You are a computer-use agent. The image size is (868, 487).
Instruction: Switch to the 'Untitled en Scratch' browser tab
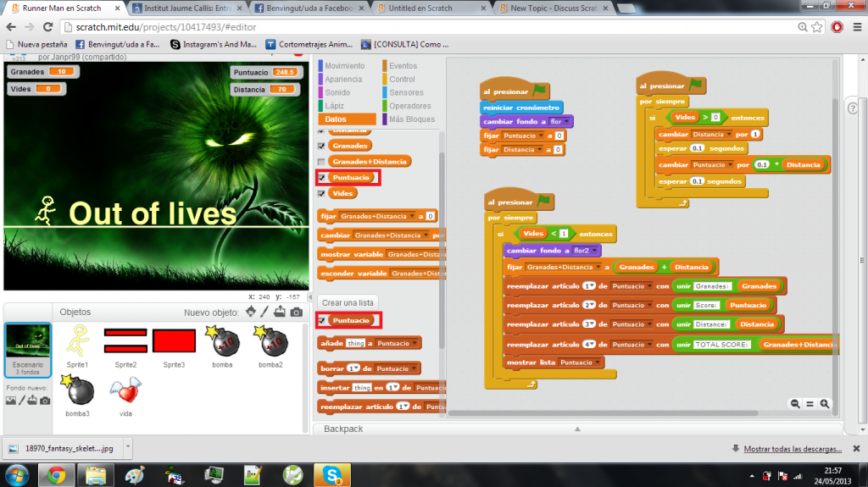pos(432,8)
